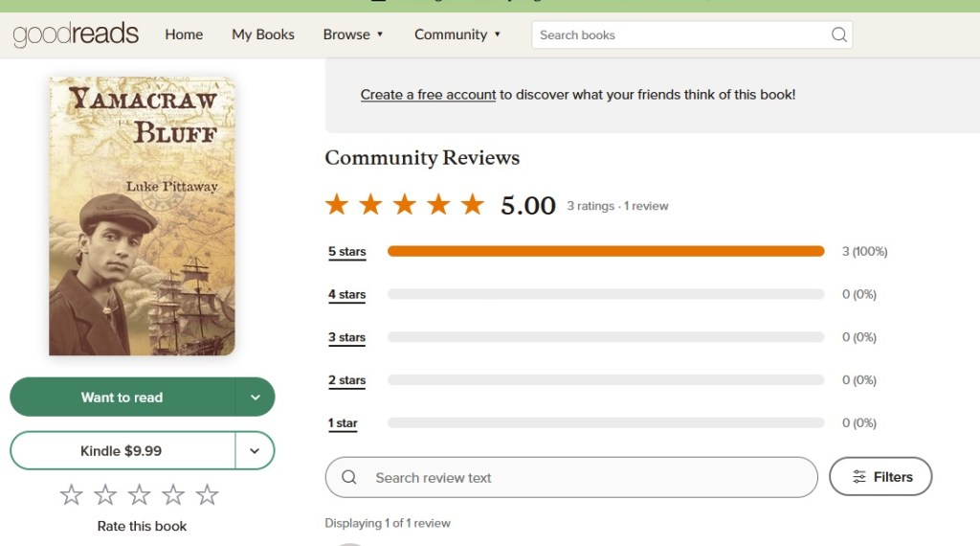Open the review Filters button
Image resolution: width=980 pixels, height=546 pixels.
point(880,477)
